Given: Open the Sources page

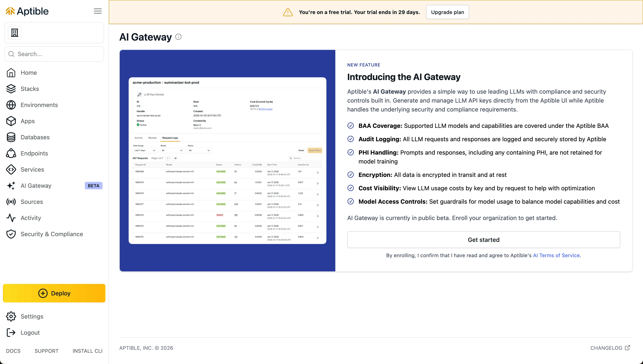Looking at the screenshot, I should [32, 202].
